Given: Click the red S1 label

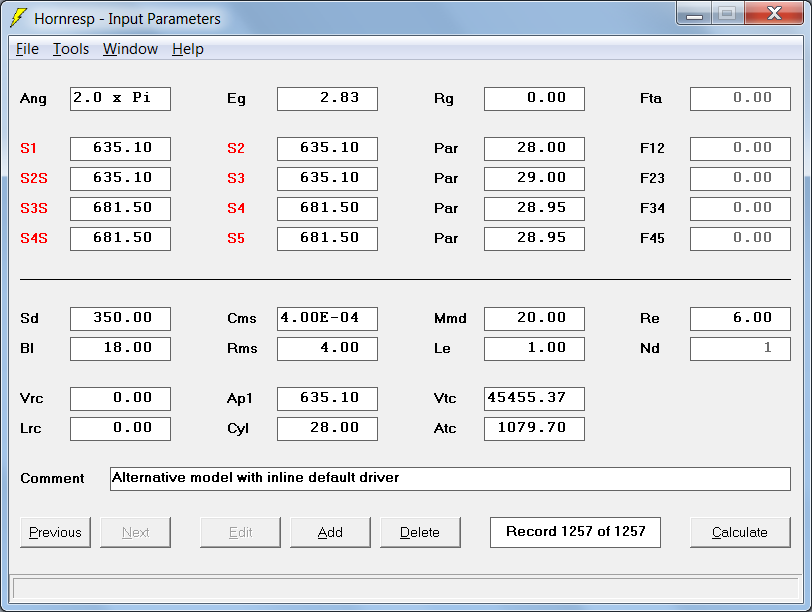Looking at the screenshot, I should [x=28, y=149].
